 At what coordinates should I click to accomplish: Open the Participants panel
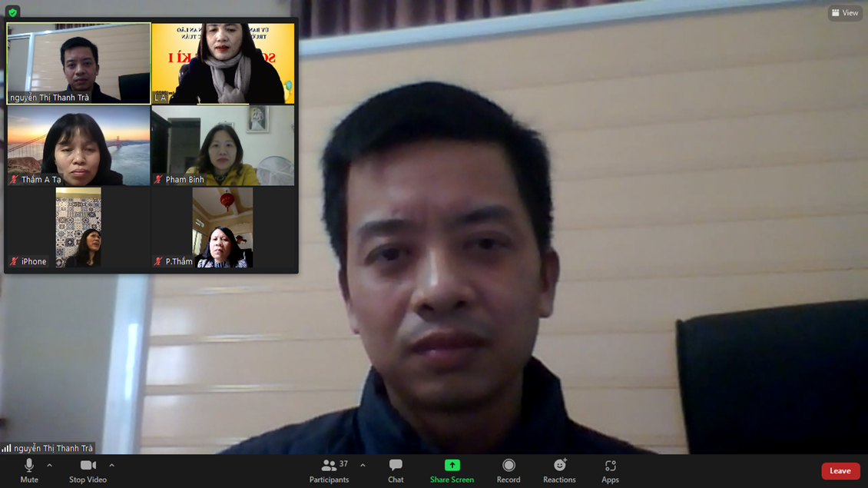(x=329, y=470)
